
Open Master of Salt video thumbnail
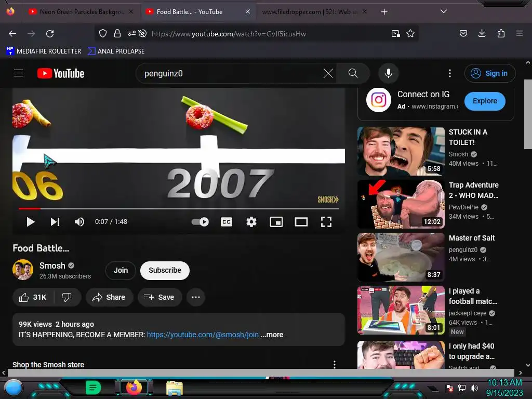click(x=401, y=257)
